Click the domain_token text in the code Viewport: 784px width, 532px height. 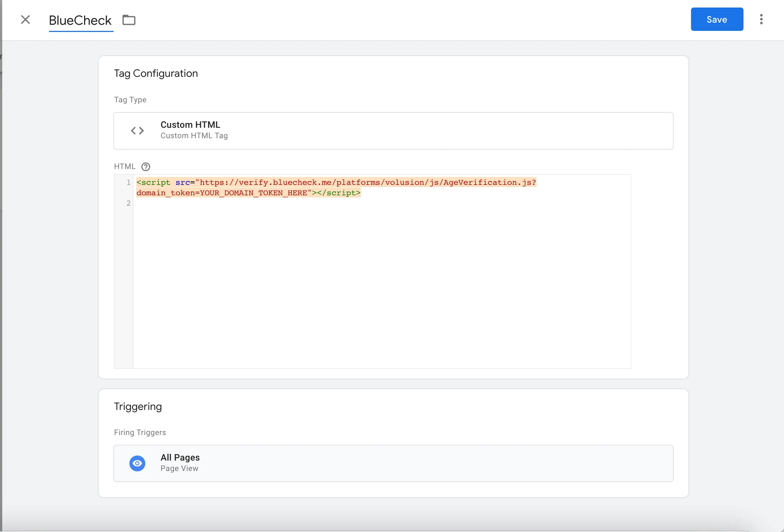click(166, 193)
